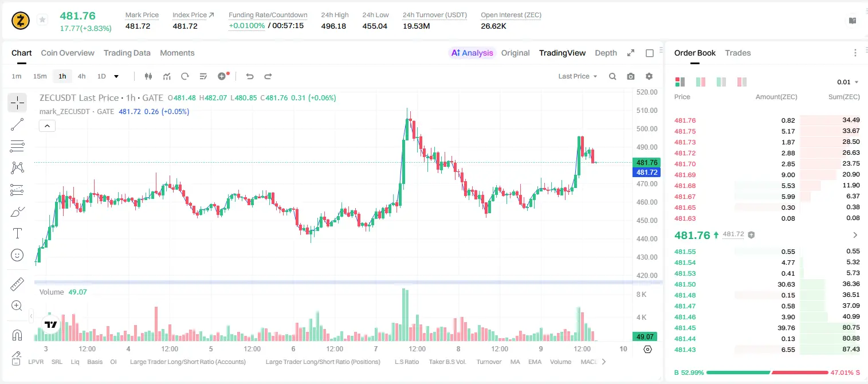Select the trend line drawing tool
This screenshot has width=868, height=384.
[17, 124]
